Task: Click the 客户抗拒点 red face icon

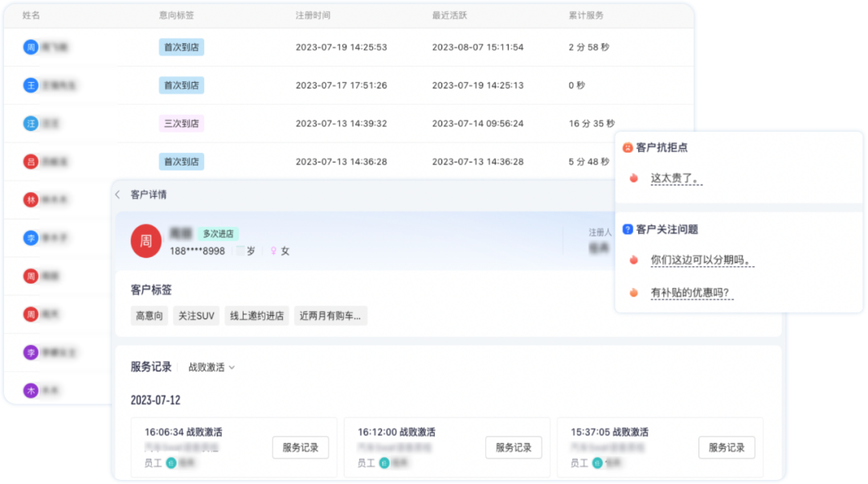Action: click(x=628, y=148)
